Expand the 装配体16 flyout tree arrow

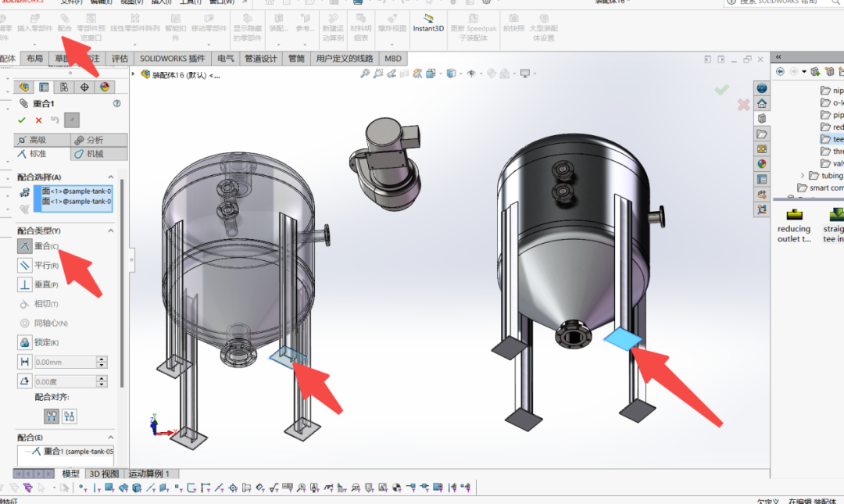[133, 74]
